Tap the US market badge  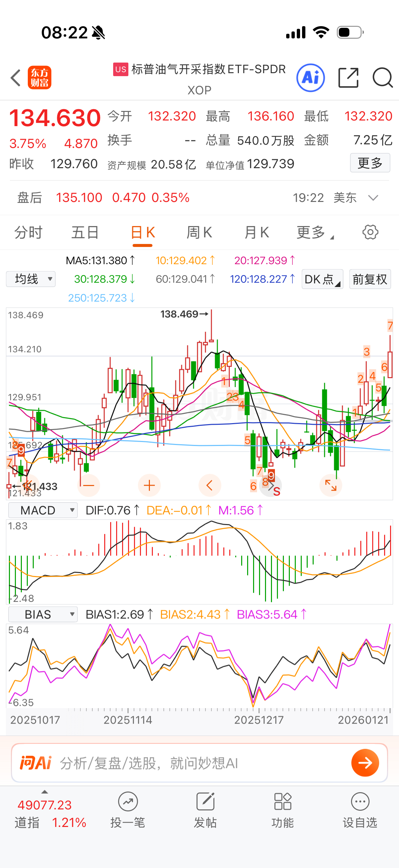(120, 70)
